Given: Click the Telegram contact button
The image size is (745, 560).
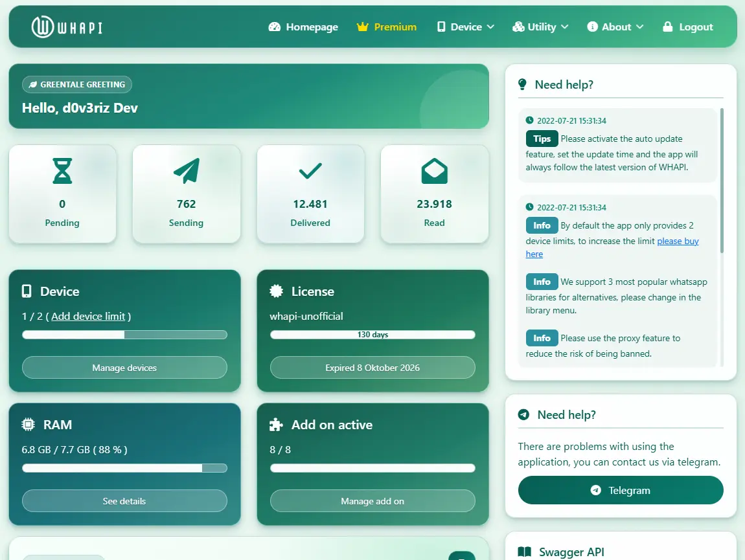Looking at the screenshot, I should [x=621, y=490].
